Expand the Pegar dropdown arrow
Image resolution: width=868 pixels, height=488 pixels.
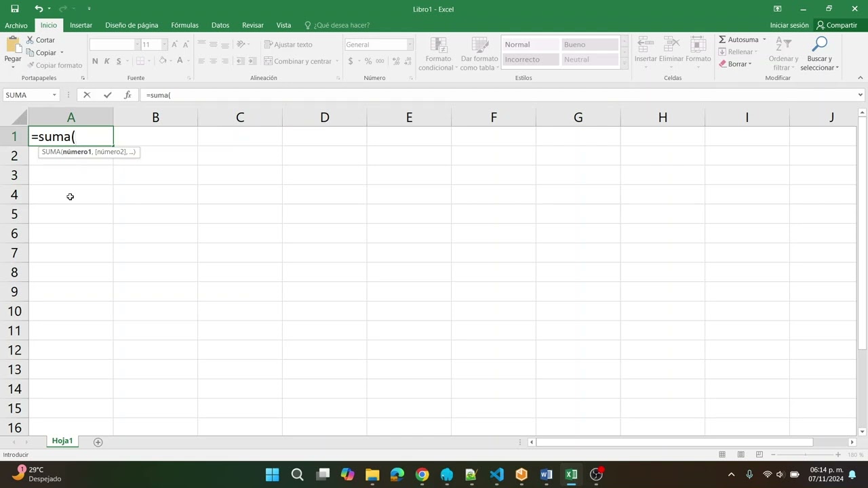click(13, 68)
